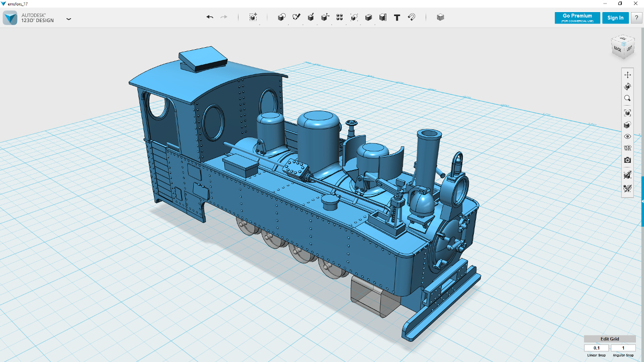Click the Linear Snap value field
Image resolution: width=644 pixels, height=362 pixels.
pos(597,348)
